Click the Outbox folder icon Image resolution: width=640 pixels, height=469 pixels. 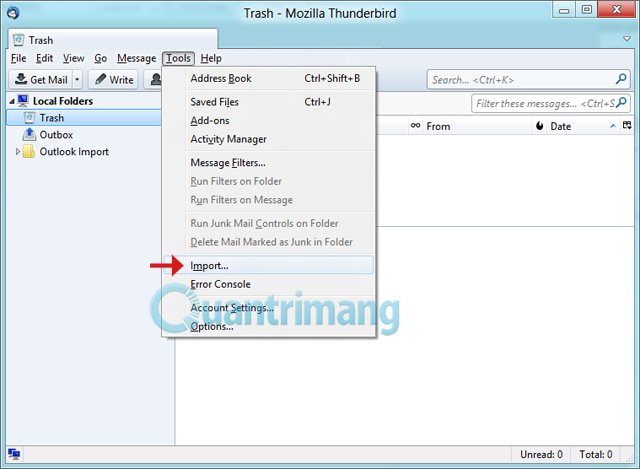(x=29, y=134)
